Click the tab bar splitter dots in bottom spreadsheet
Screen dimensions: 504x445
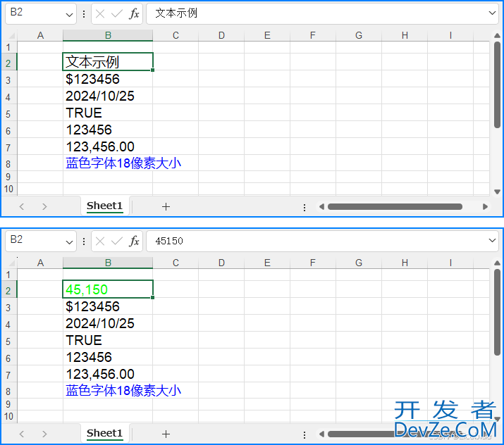click(304, 434)
